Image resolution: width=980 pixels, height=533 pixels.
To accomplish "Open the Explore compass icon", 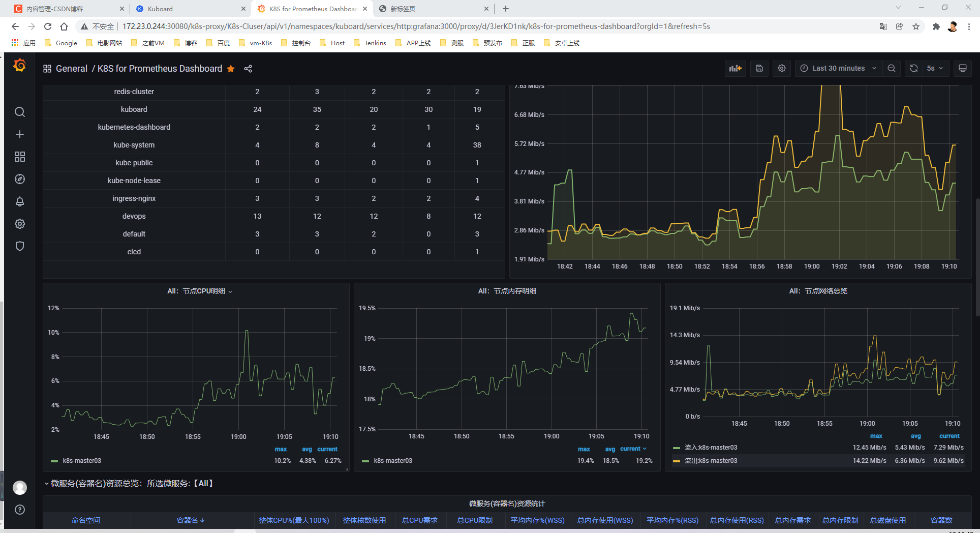I will click(20, 179).
